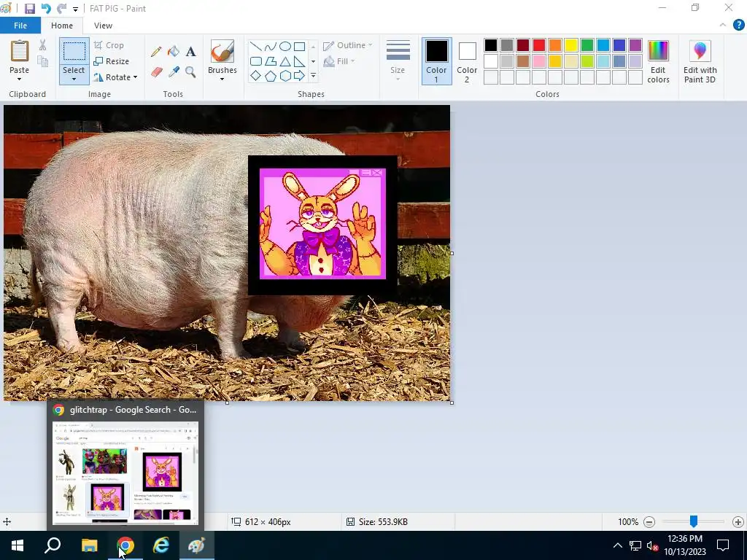Open taskbar Search magnifier
747x560 pixels.
pos(53,545)
